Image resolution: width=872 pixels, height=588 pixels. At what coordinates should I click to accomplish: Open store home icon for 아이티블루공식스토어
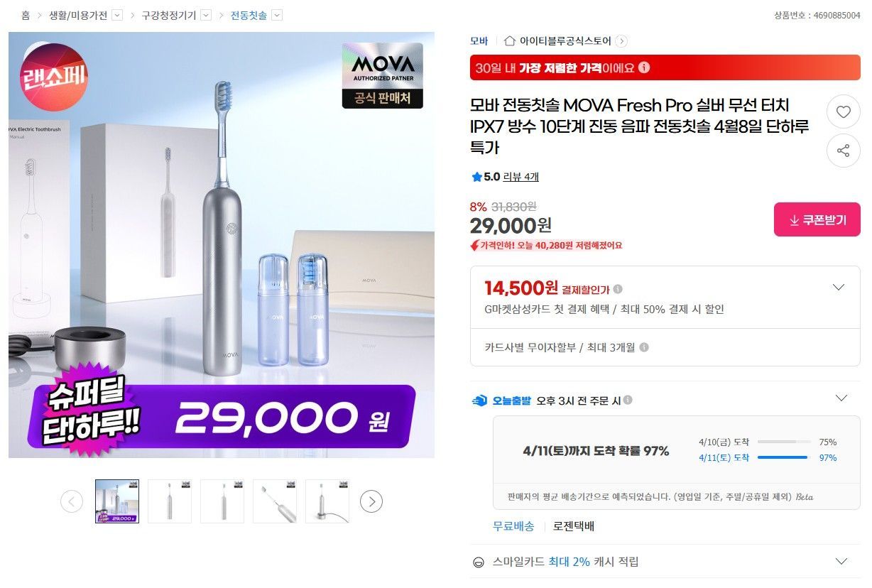point(510,40)
